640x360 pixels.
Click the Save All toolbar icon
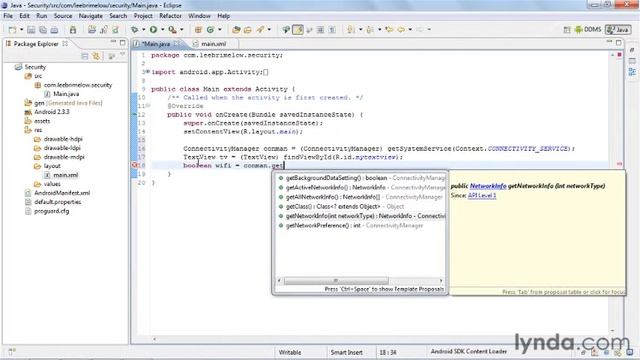pyautogui.click(x=42, y=30)
